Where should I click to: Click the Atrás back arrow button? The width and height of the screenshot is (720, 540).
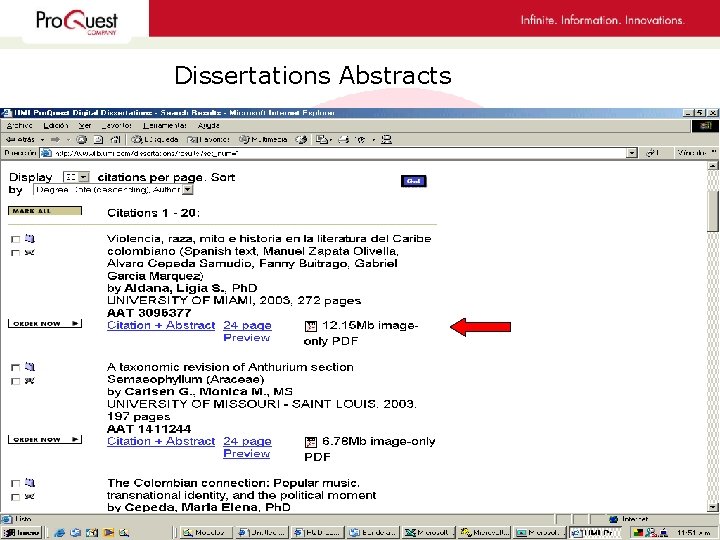(x=20, y=139)
